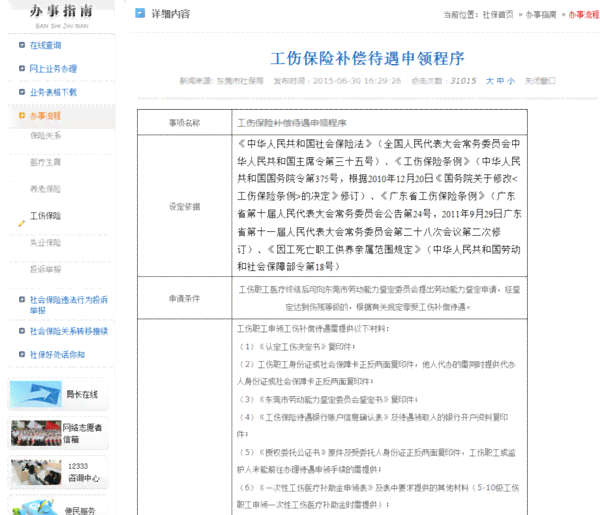This screenshot has width=600, height=515.
Task: Click page title 工伤保险补偿待遇申领程序
Action: [368, 59]
